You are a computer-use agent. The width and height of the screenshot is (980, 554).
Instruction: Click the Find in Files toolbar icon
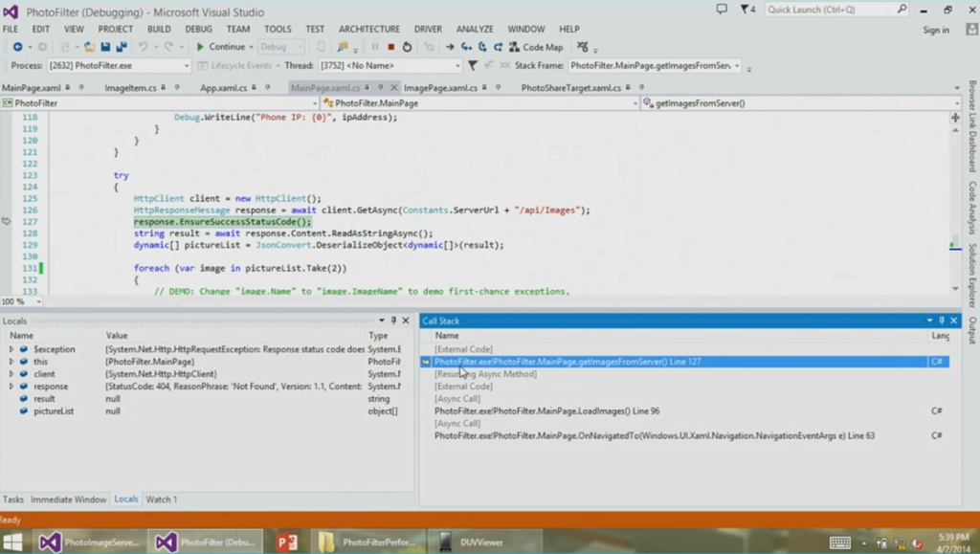coord(342,47)
